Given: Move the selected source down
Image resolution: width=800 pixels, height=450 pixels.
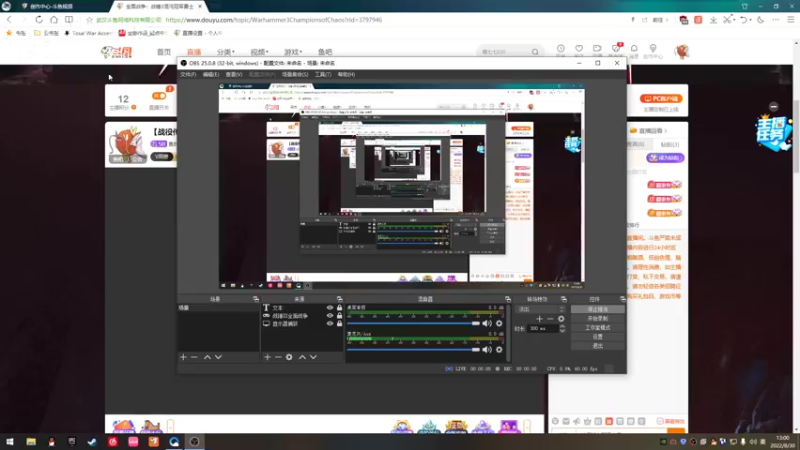Looking at the screenshot, I should [313, 357].
